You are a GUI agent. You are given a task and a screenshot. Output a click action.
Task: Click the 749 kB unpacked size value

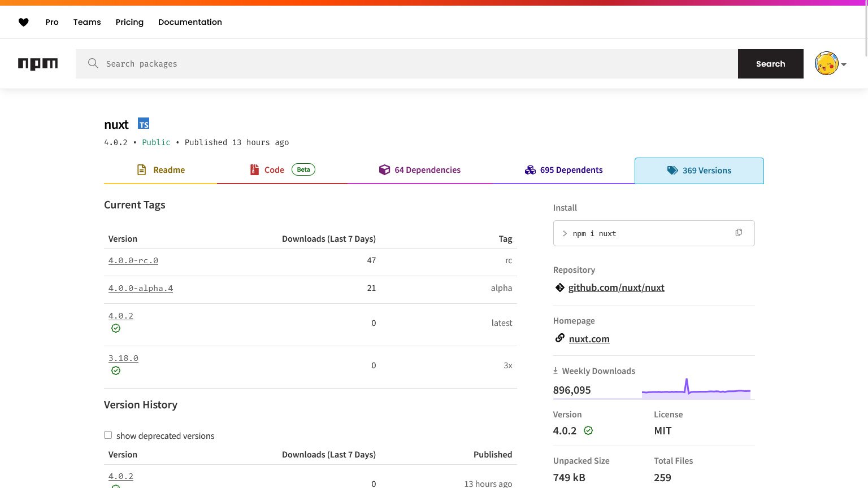[569, 477]
